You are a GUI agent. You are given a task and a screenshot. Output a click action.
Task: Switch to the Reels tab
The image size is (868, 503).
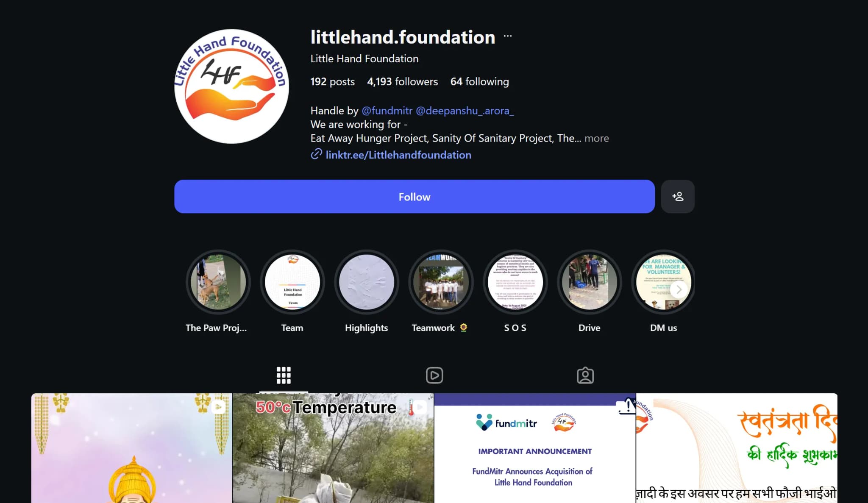tap(434, 375)
